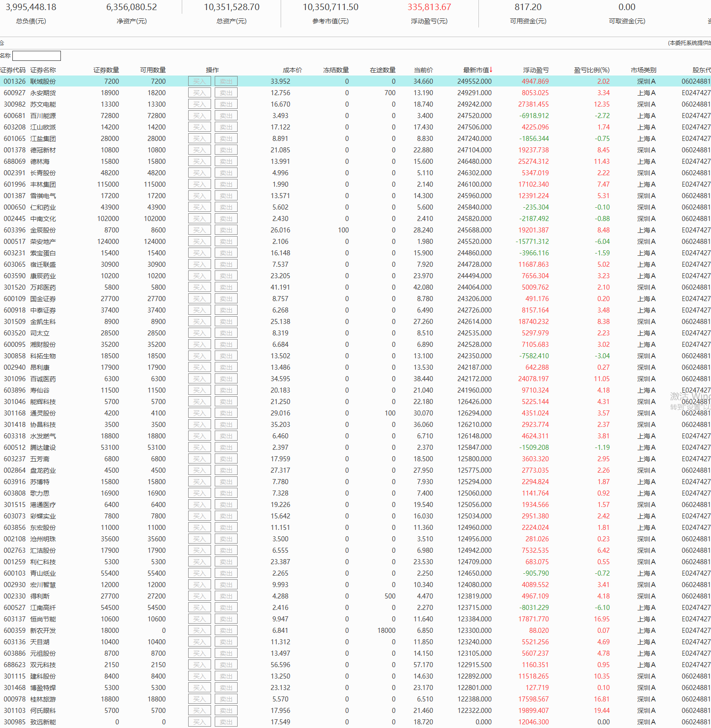Sort by 证券代码 column header
The height and width of the screenshot is (728, 711).
(13, 70)
